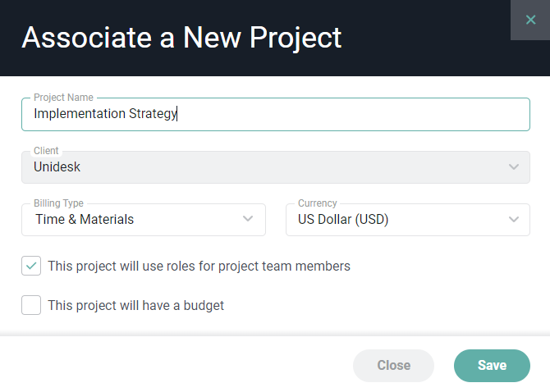
Task: Click the Client field chevron arrow
Action: coord(514,167)
